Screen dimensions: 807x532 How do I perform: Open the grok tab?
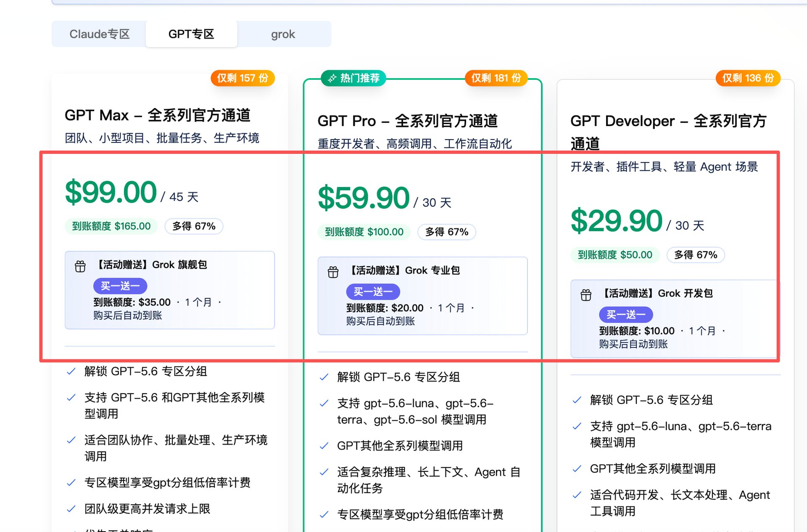click(283, 34)
